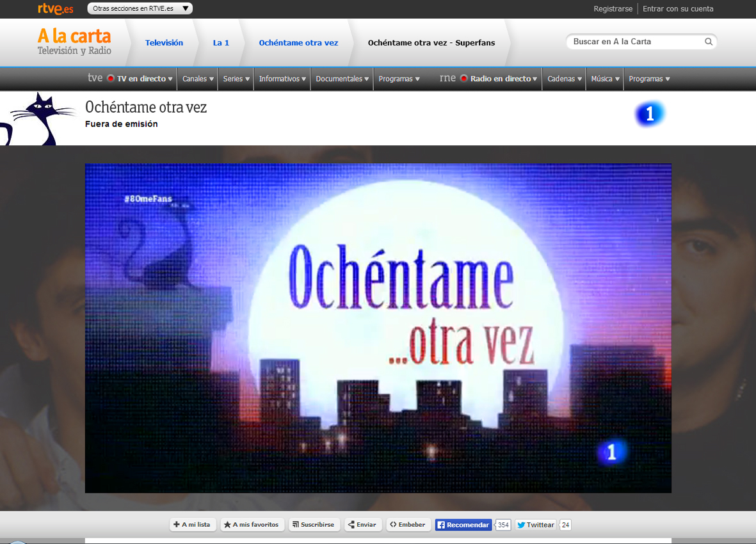The width and height of the screenshot is (756, 544).
Task: Click the tweet count 24
Action: (565, 525)
